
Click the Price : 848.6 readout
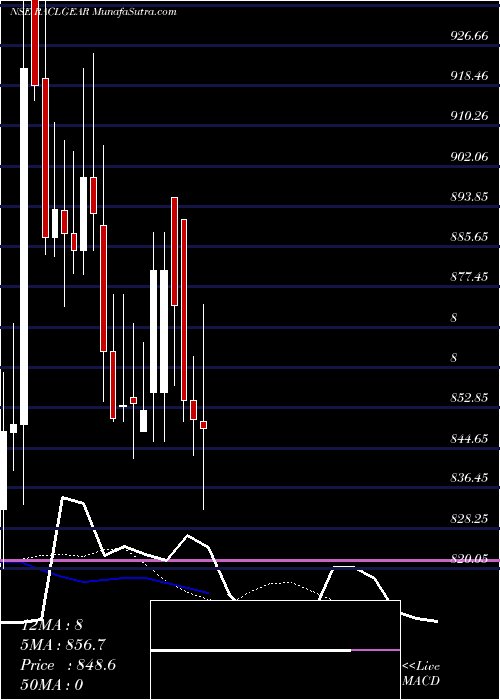click(x=68, y=665)
